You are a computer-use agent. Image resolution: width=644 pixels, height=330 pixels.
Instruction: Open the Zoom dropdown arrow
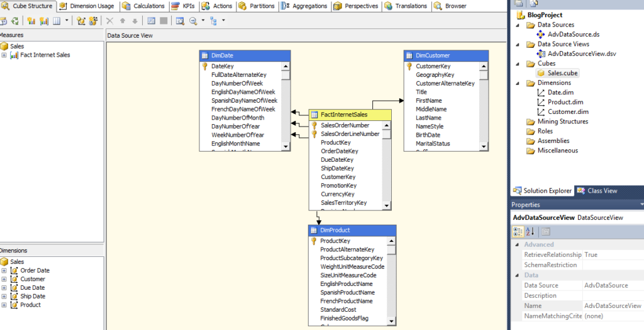click(203, 21)
